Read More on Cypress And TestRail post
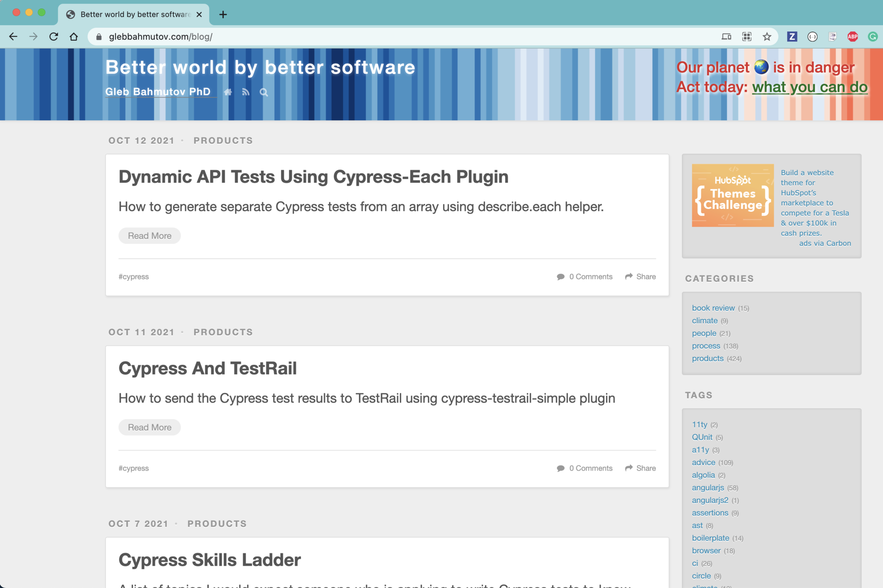Image resolution: width=883 pixels, height=588 pixels. coord(149,427)
